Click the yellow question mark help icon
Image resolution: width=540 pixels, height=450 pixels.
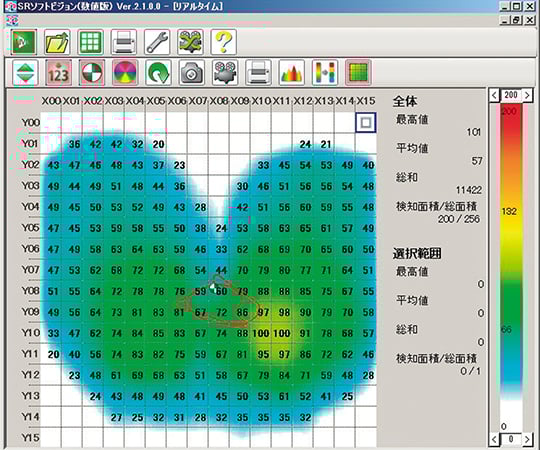click(x=224, y=42)
